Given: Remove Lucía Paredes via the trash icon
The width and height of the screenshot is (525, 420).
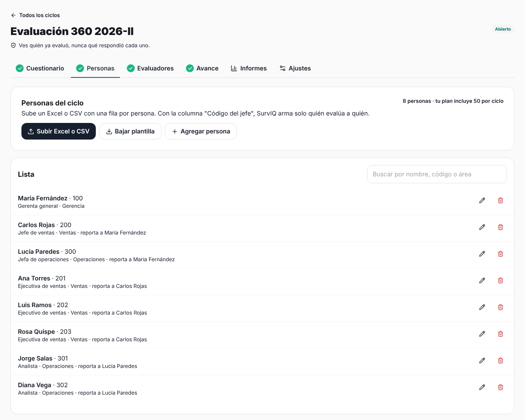Looking at the screenshot, I should click(500, 254).
